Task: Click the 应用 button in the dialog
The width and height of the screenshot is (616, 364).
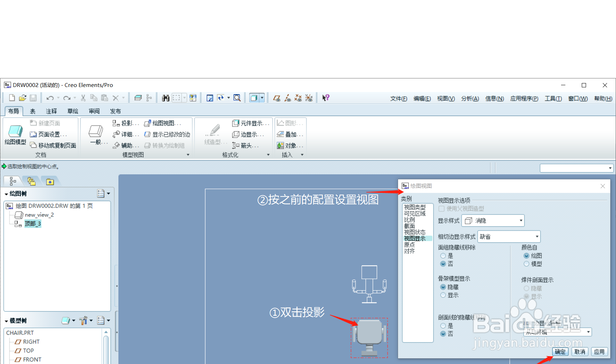Action: (x=600, y=352)
